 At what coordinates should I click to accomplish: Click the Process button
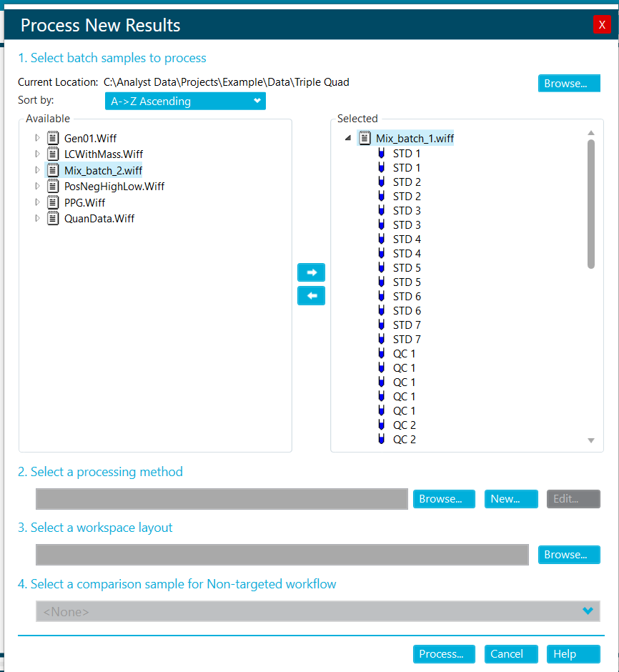coord(444,654)
